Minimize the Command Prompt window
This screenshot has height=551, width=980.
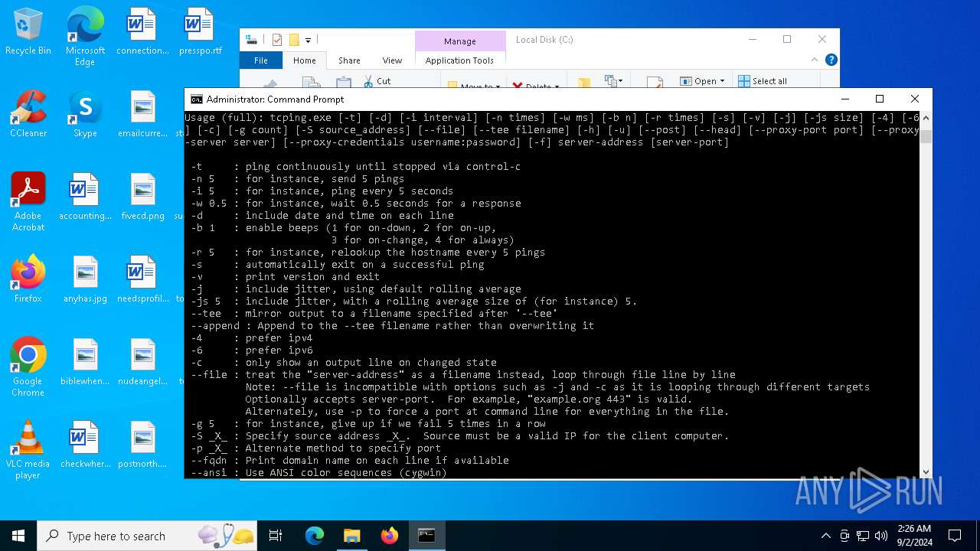[845, 99]
